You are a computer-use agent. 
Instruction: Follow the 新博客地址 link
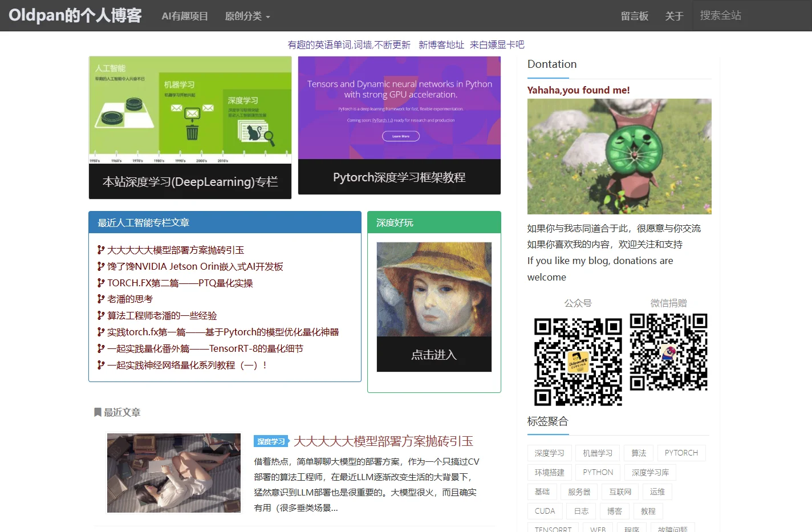[441, 44]
